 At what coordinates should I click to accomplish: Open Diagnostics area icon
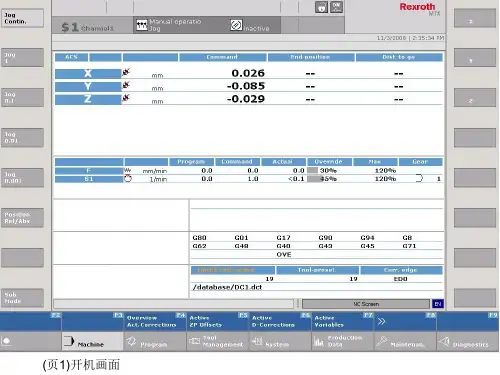pyautogui.click(x=444, y=341)
